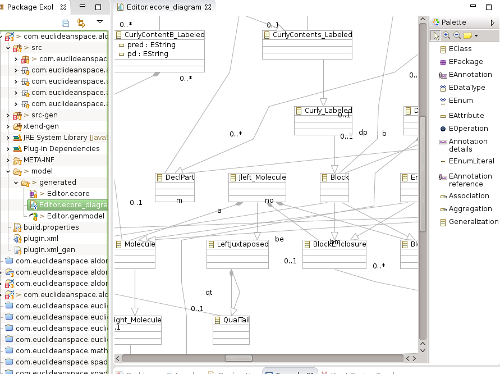Image resolution: width=500 pixels, height=374 pixels.
Task: Select the Association palette tool
Action: (x=465, y=196)
